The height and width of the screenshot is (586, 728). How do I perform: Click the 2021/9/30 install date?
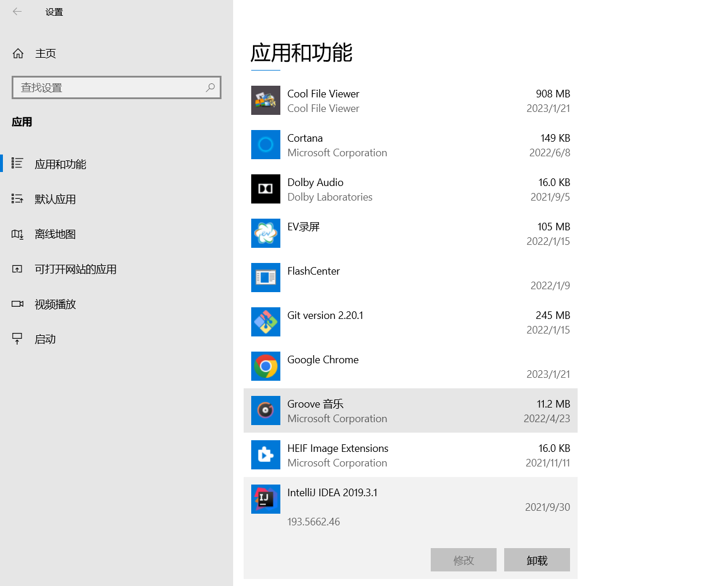tap(548, 507)
